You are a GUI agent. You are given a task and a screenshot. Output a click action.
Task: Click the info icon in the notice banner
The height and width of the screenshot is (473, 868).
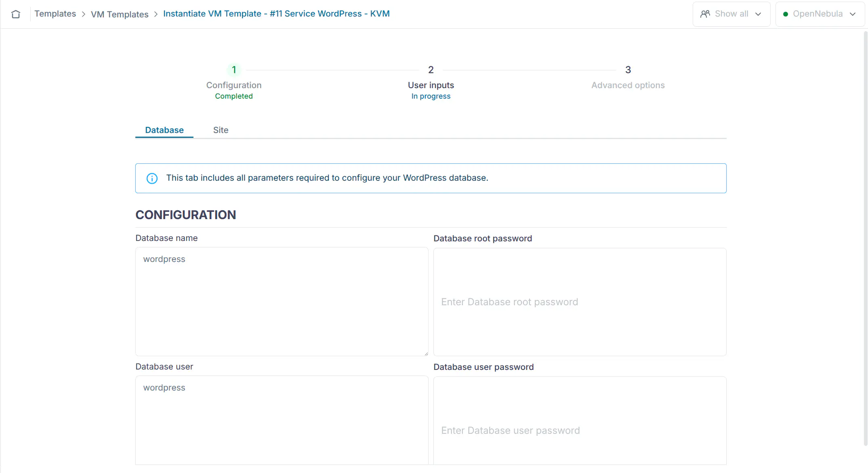pyautogui.click(x=152, y=178)
